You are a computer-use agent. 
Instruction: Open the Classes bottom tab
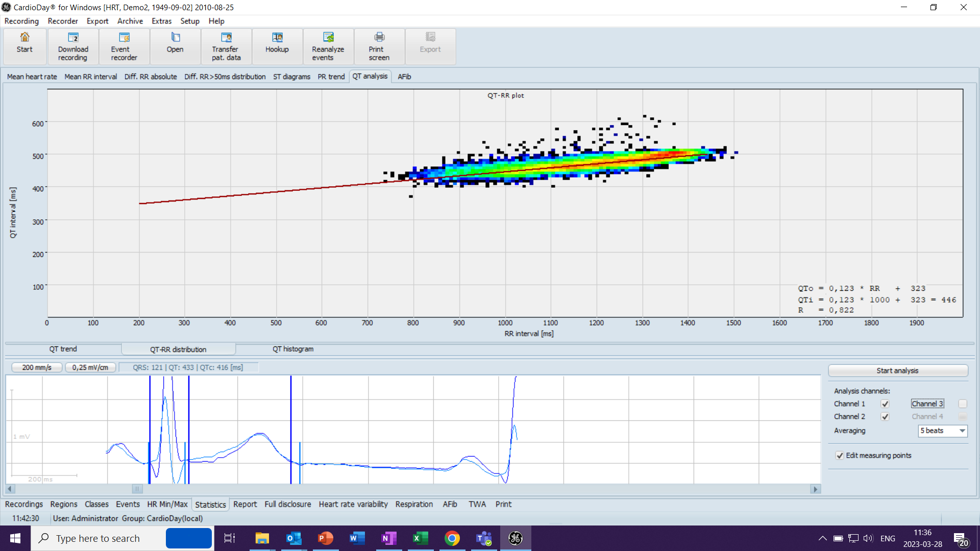coord(96,504)
